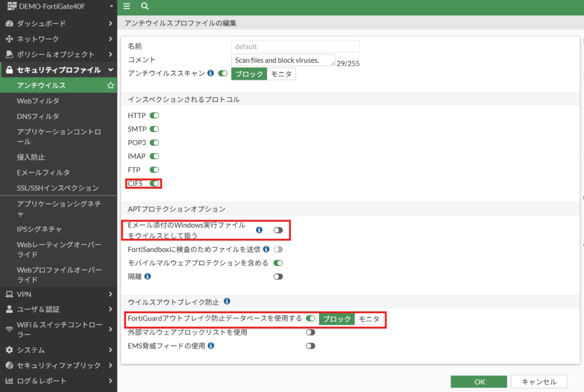
Task: Open the DEMO-FortiGate40F dropdown
Action: (111, 6)
